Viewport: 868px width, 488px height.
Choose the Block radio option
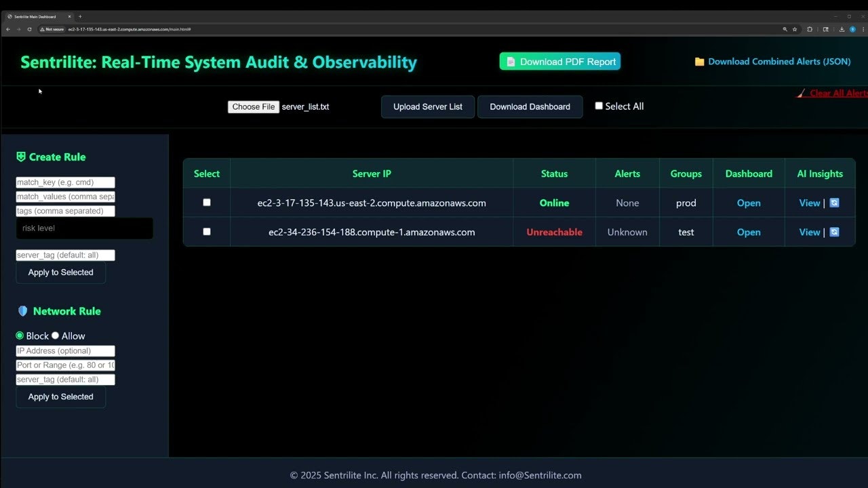20,335
